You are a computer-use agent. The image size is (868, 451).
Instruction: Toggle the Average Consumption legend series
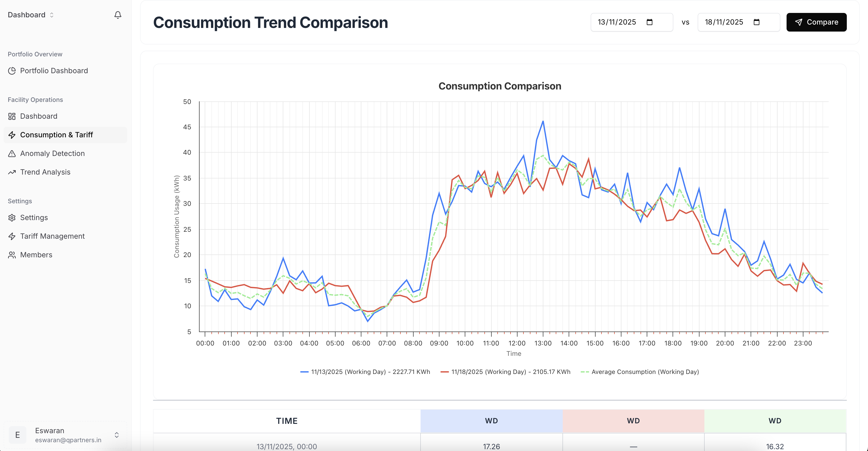pyautogui.click(x=639, y=372)
